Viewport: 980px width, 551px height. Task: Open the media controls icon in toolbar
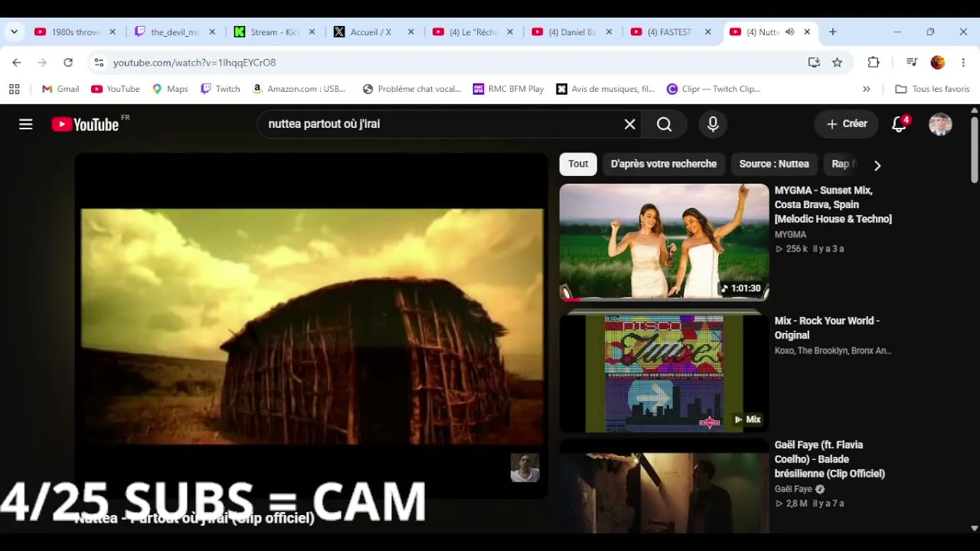click(912, 63)
